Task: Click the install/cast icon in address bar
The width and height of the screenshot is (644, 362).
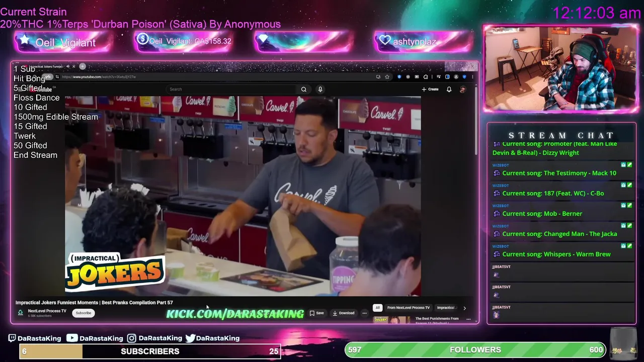Action: [x=378, y=77]
